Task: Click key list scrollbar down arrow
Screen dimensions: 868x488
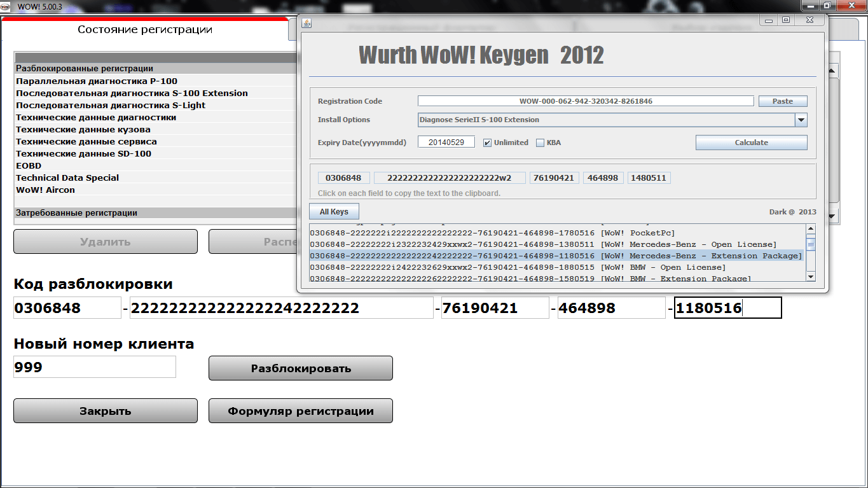Action: (811, 276)
